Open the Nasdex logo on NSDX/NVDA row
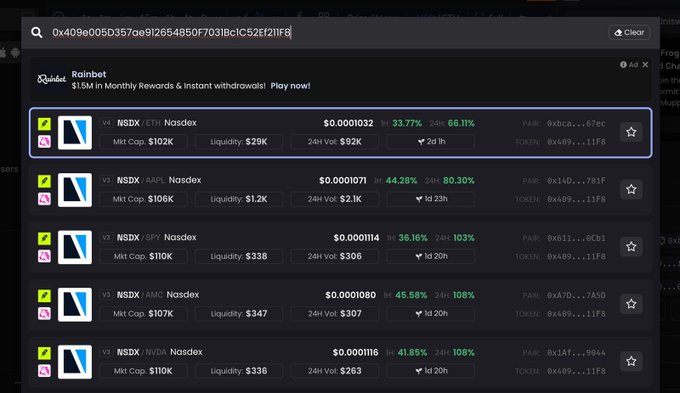 pos(75,362)
